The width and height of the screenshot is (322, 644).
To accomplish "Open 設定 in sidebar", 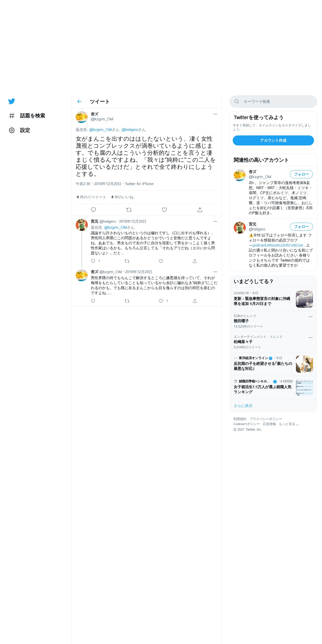I will click(20, 130).
